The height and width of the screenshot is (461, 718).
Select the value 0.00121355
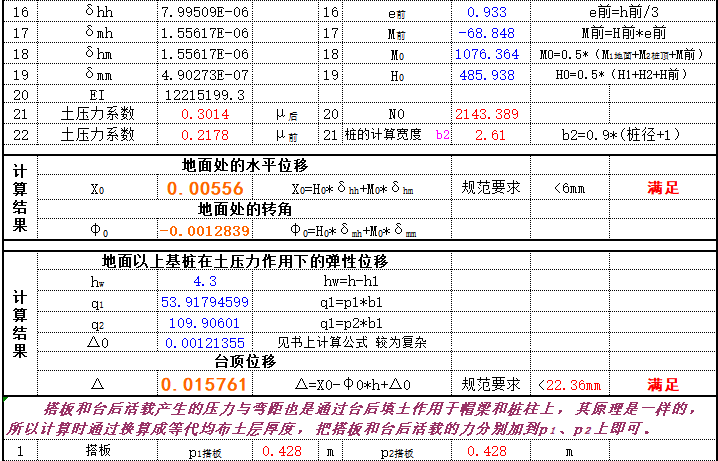205,342
